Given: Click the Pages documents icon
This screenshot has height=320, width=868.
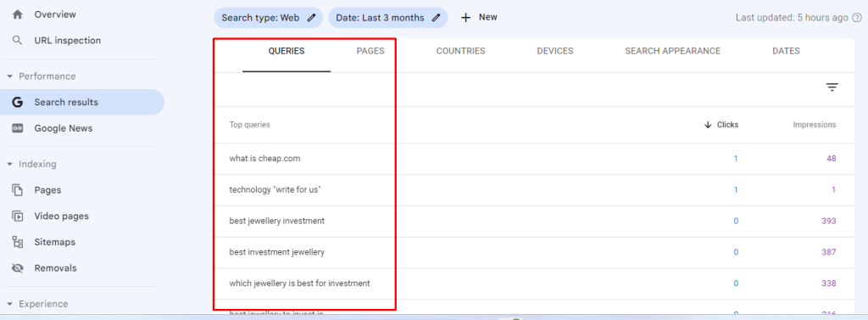Looking at the screenshot, I should pos(18,190).
